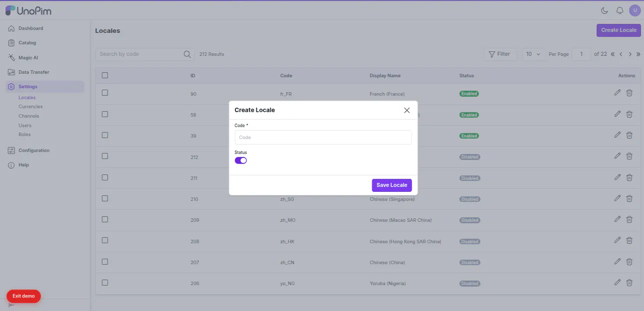Open the Filter panel
644x311 pixels.
coord(499,54)
